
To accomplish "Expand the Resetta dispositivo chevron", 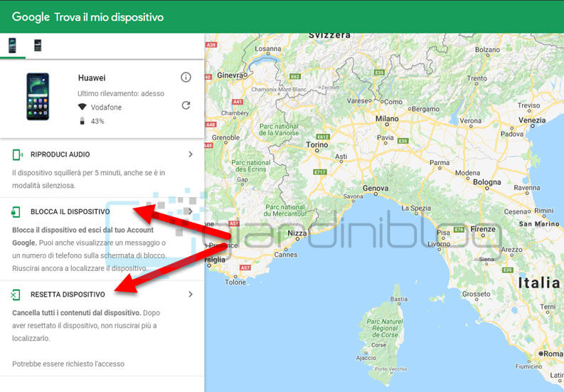I will [191, 294].
